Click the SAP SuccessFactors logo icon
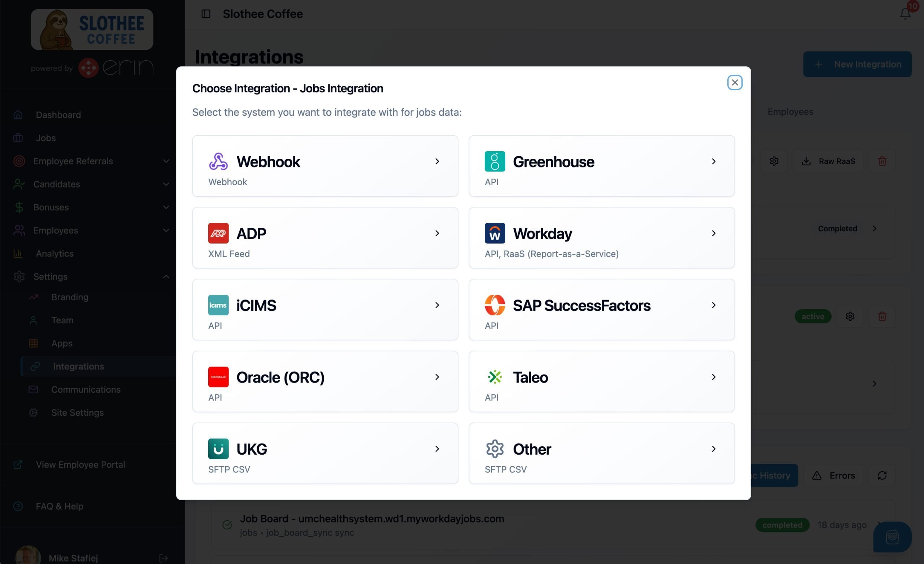This screenshot has height=564, width=924. (x=494, y=305)
